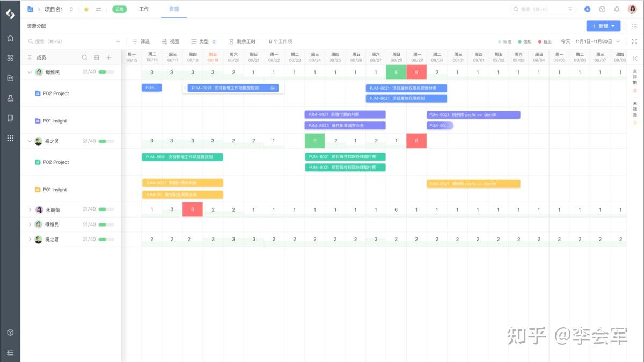Image resolution: width=644 pixels, height=362 pixels.
Task: Toggle the 超出 legend indicator
Action: coord(545,41)
